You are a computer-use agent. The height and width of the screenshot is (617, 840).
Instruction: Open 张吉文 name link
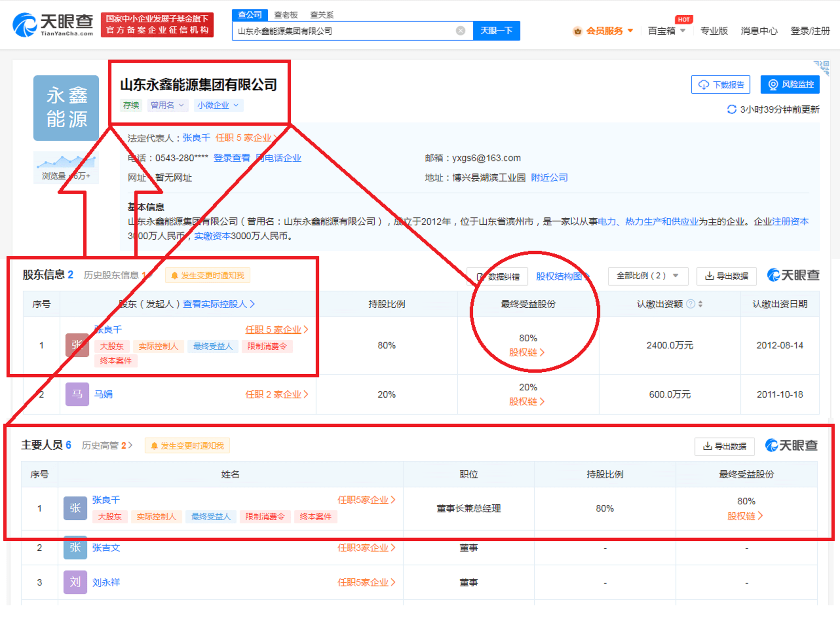point(106,548)
